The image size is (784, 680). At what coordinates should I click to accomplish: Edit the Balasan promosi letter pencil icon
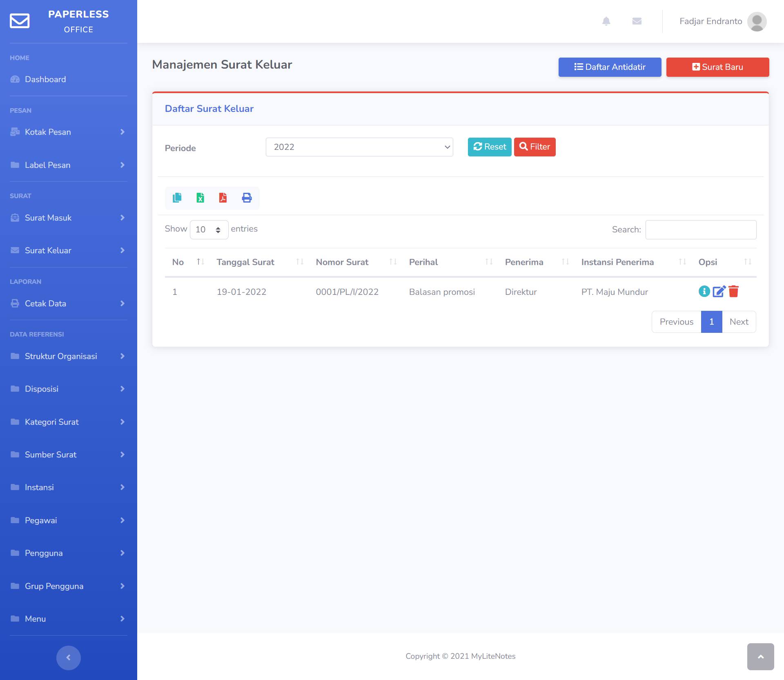coord(719,291)
